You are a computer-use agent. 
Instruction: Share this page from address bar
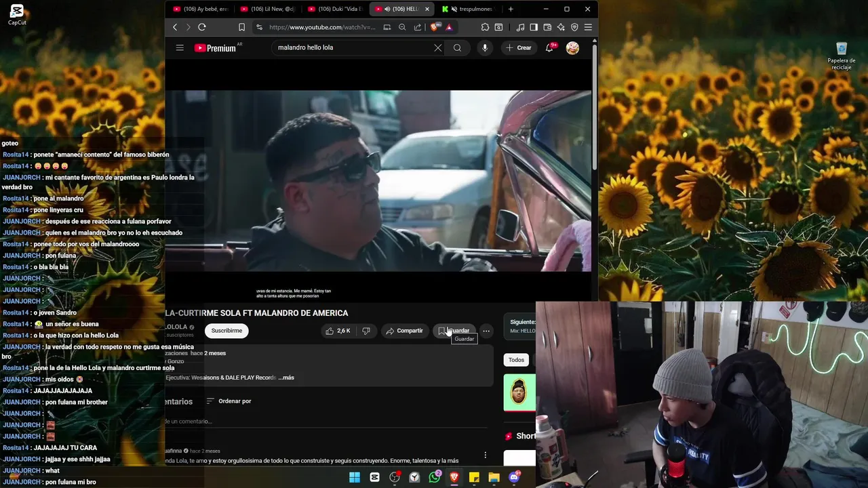(x=418, y=27)
